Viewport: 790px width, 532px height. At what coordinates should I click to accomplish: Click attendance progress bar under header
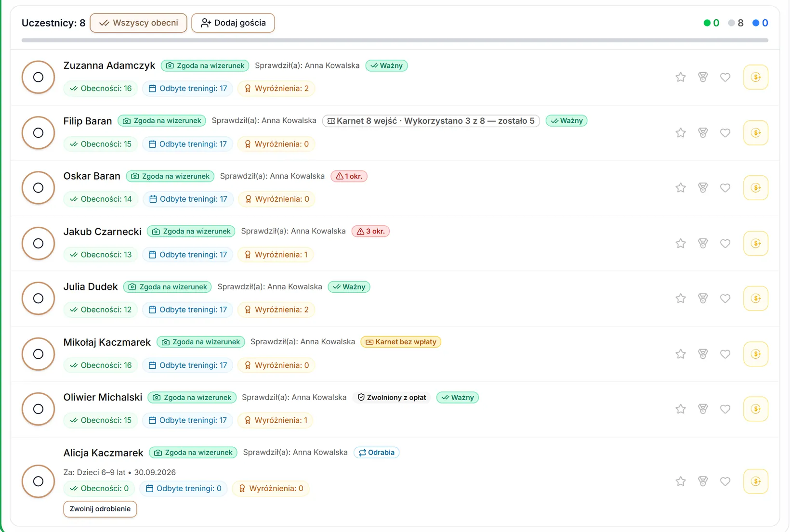[395, 40]
